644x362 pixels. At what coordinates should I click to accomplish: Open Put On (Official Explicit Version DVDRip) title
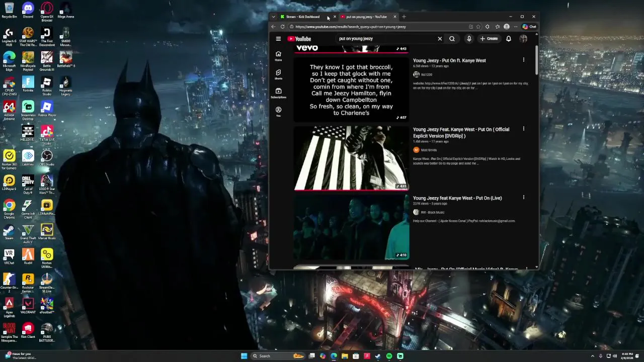point(461,133)
